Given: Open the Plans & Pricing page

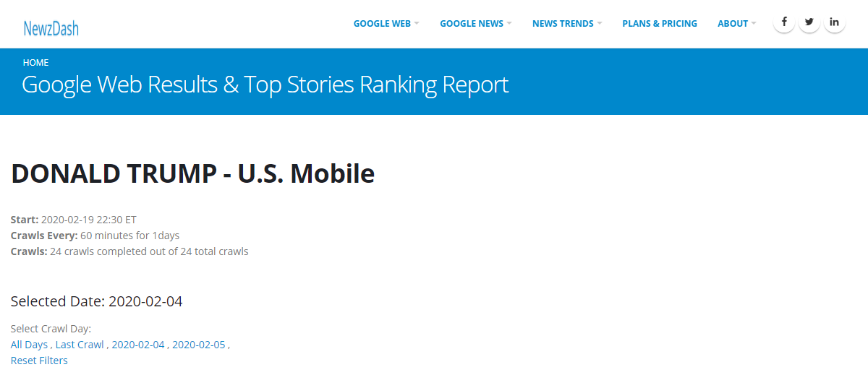Looking at the screenshot, I should point(660,24).
